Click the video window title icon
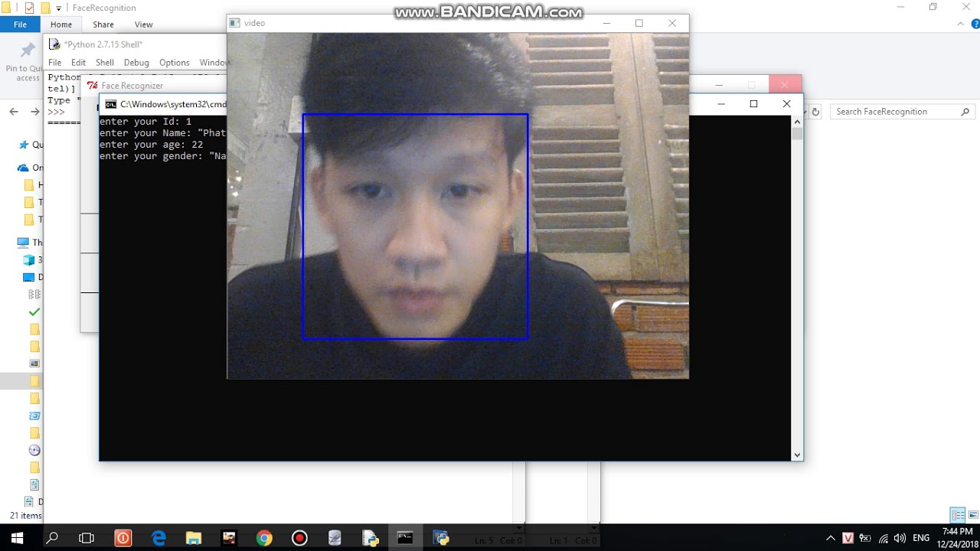980x551 pixels. 236,23
